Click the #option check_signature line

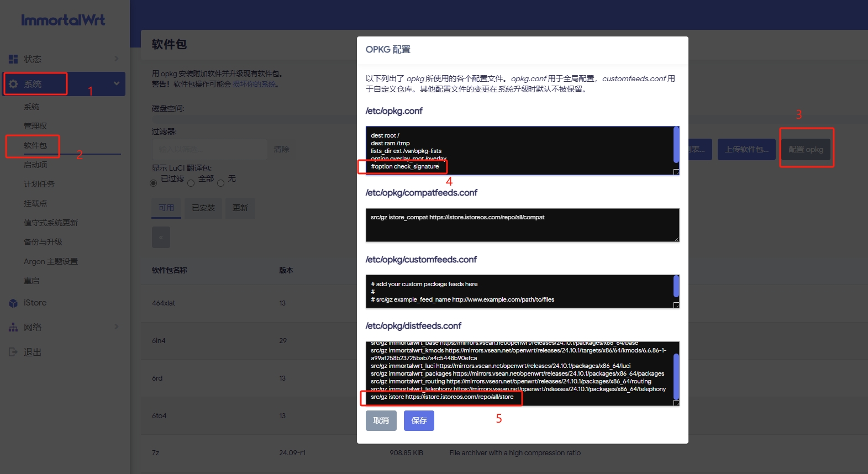(x=405, y=166)
